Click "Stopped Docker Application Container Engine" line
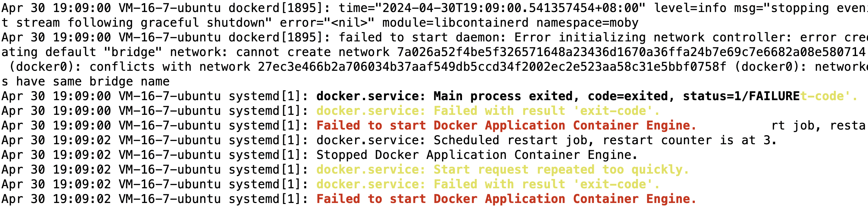This screenshot has width=868, height=207. (x=477, y=155)
